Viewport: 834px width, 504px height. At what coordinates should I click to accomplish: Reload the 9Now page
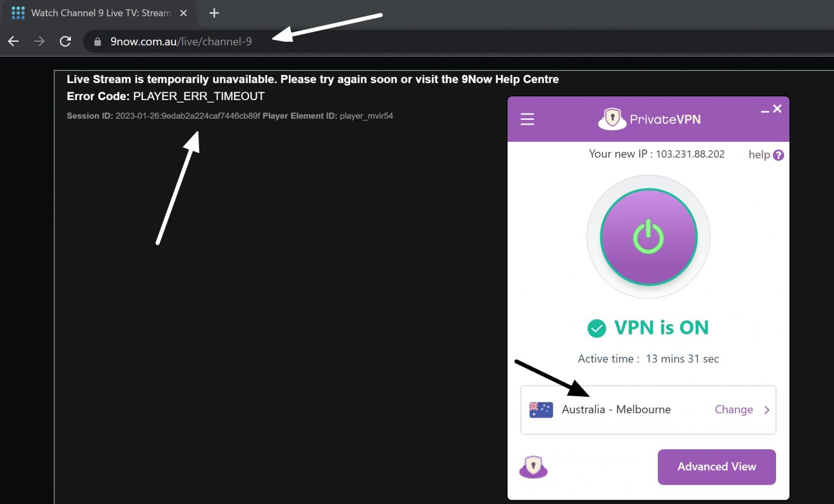65,41
